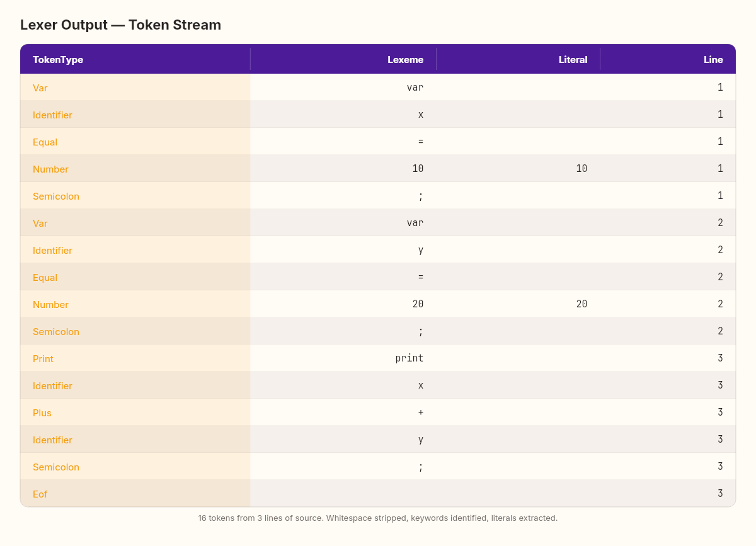
Task: Click the lexeme 10 cell
Action: click(x=343, y=169)
